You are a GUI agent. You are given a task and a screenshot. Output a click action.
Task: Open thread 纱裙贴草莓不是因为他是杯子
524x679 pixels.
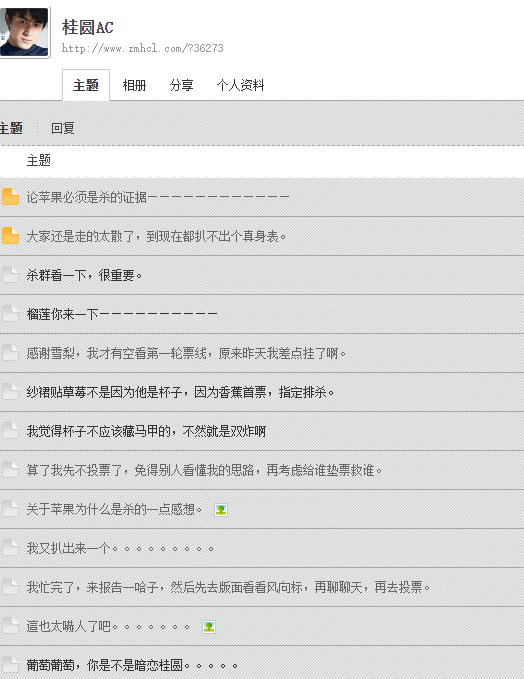point(180,392)
